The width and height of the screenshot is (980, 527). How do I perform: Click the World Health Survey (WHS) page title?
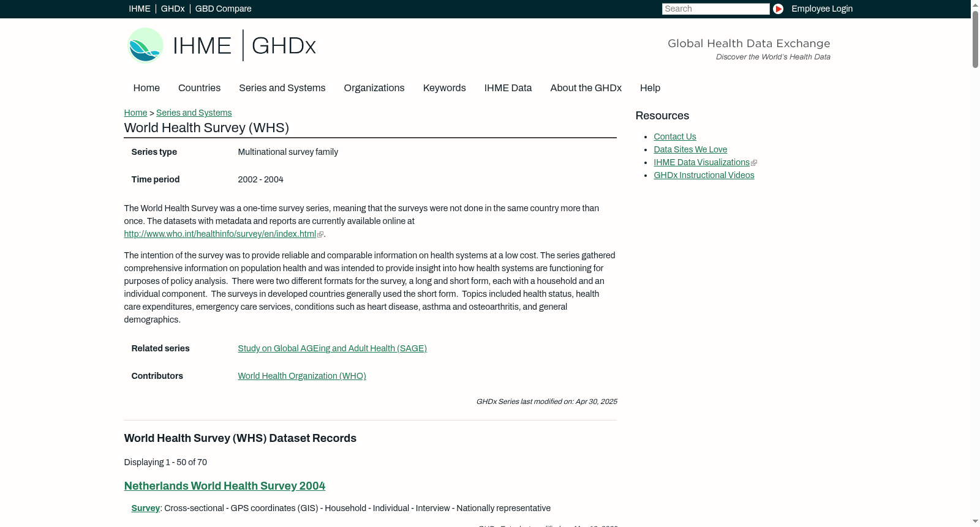206,128
